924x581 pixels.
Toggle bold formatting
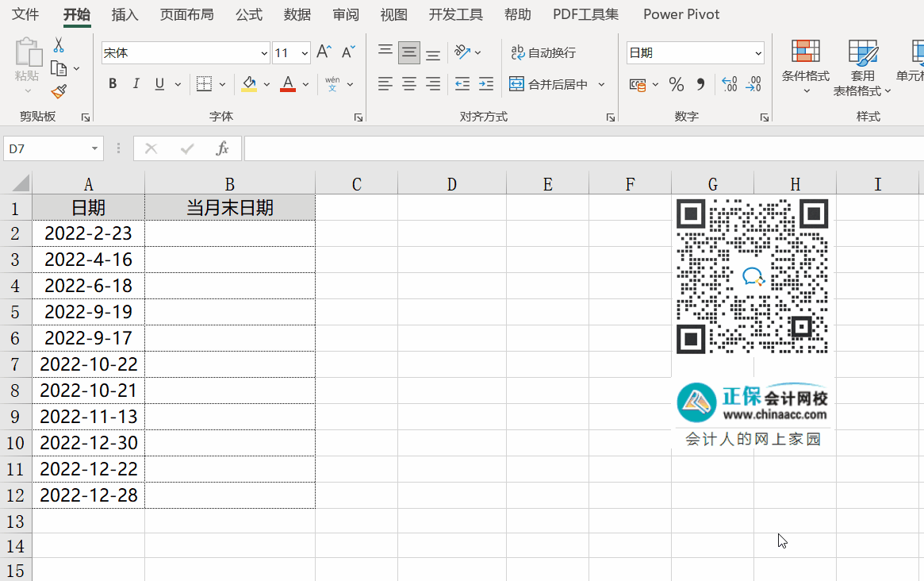112,83
